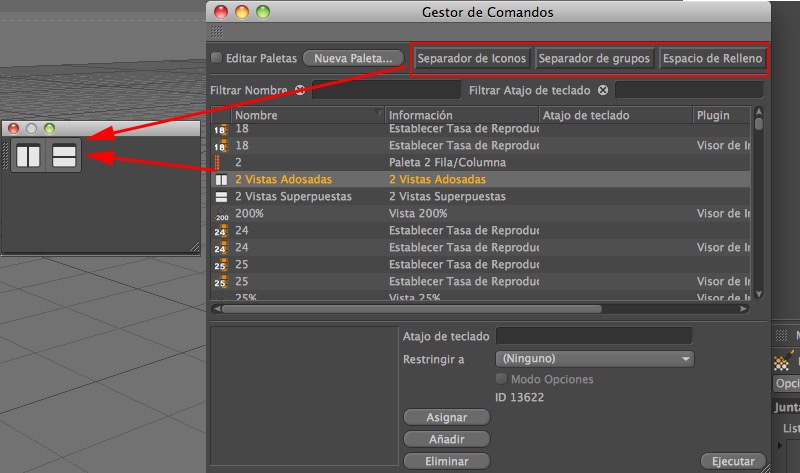Clear the Filtrar Atajo de teclado filter X icon

pyautogui.click(x=603, y=90)
